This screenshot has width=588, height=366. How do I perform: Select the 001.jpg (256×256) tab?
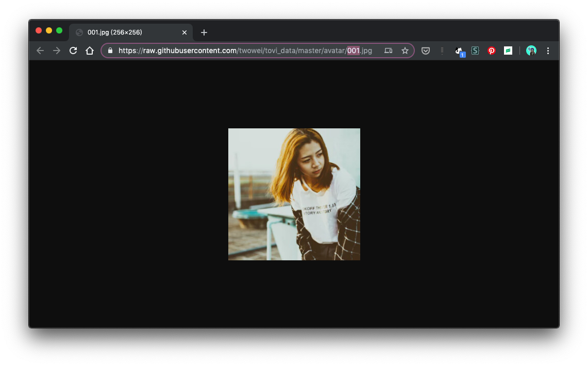coord(124,32)
